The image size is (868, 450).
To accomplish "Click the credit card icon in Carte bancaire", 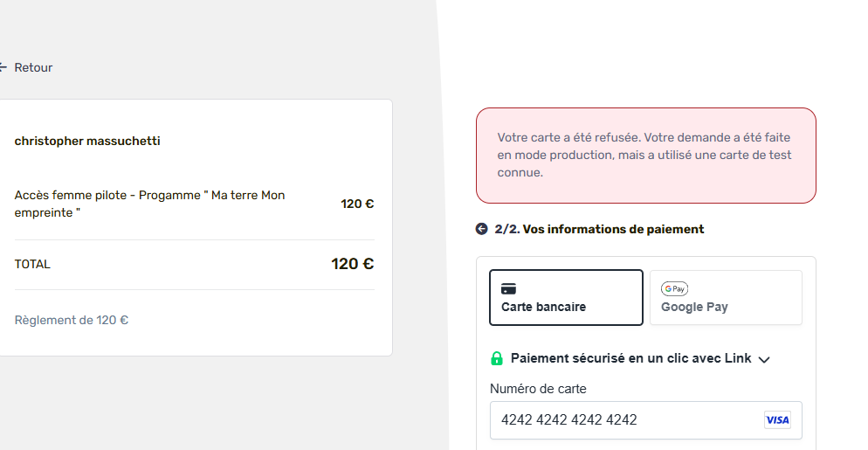I will point(508,288).
